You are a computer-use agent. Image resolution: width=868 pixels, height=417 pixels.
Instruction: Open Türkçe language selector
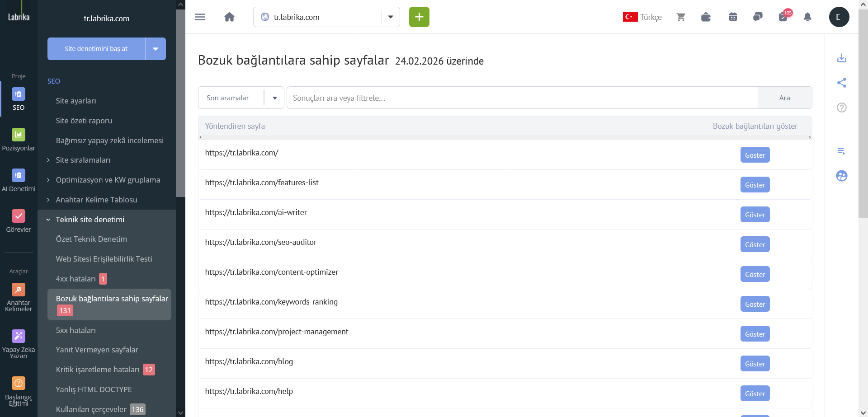point(642,17)
